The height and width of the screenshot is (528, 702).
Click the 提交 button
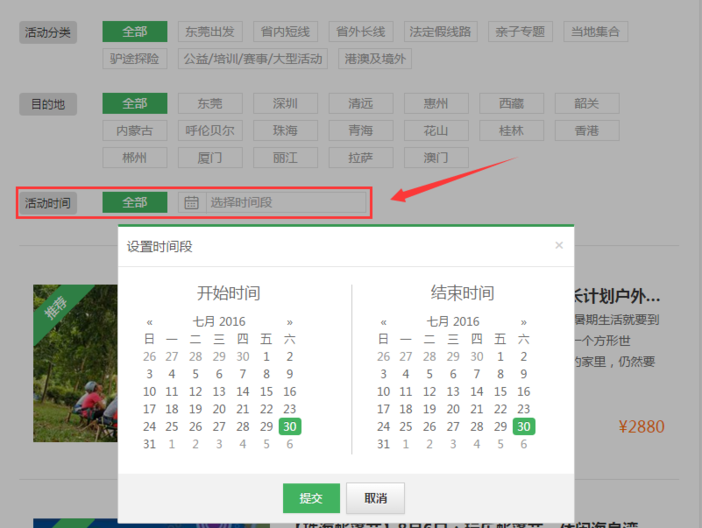(311, 498)
